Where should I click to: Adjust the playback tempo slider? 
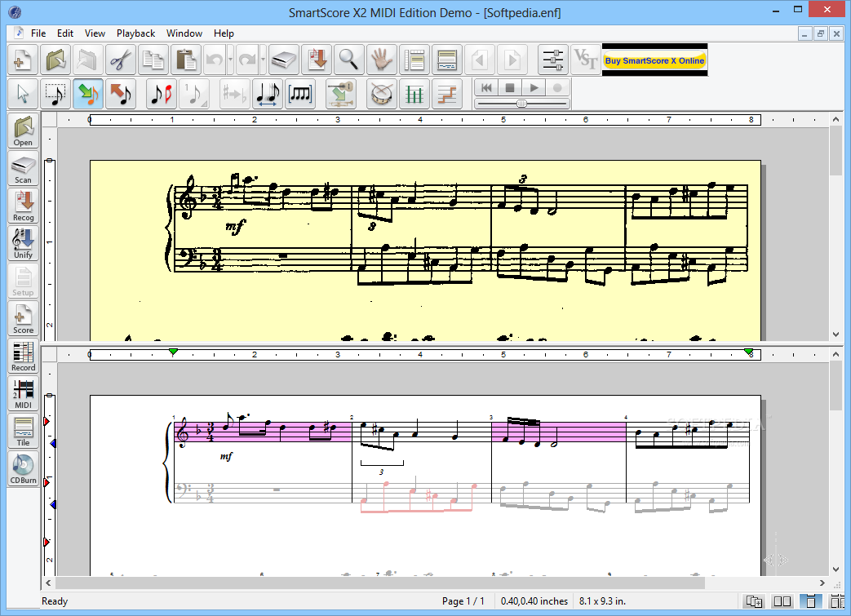coord(521,103)
